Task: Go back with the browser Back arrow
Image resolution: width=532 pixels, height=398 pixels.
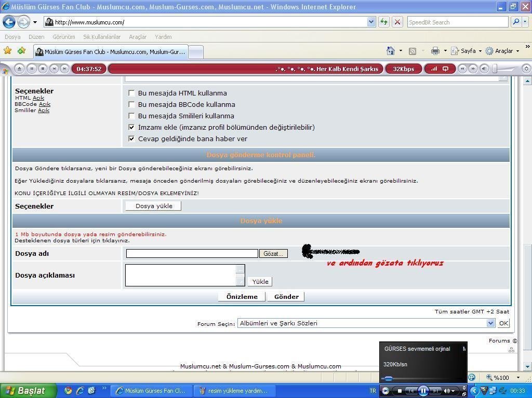Action: 9,22
